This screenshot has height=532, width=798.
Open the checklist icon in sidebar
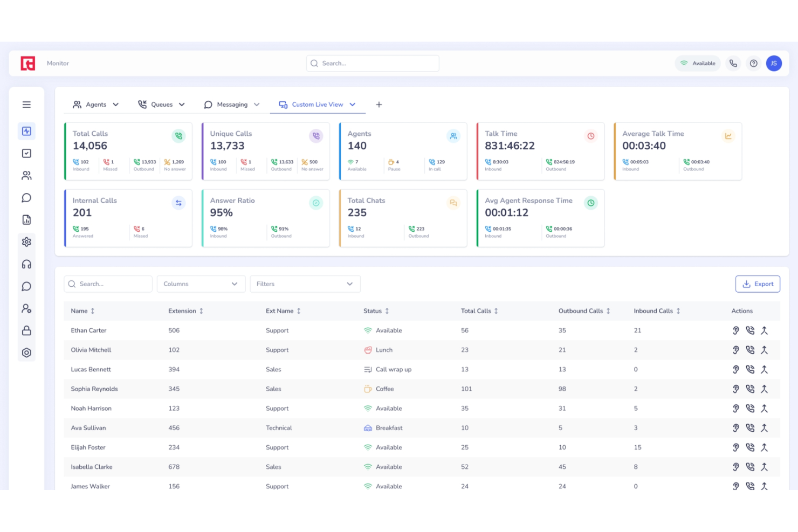26,154
